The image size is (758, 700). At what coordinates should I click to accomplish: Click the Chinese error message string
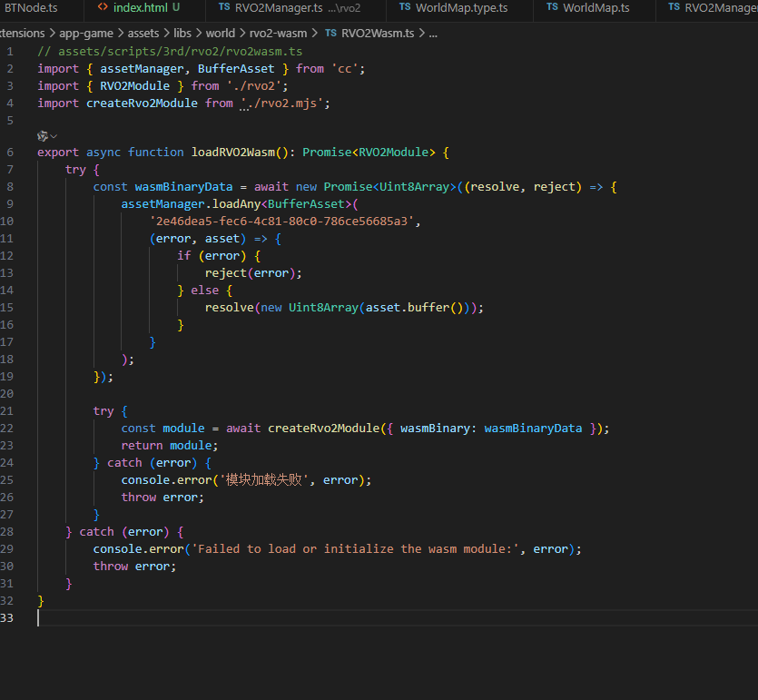click(264, 480)
